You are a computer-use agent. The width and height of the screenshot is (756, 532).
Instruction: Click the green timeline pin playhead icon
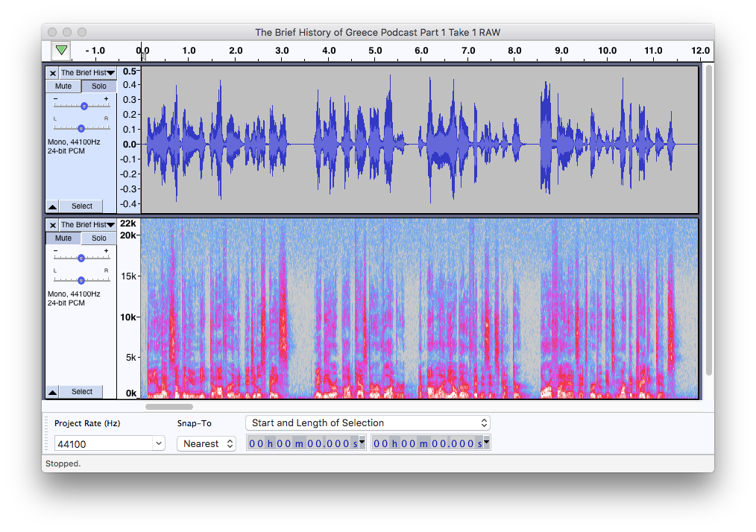(61, 51)
